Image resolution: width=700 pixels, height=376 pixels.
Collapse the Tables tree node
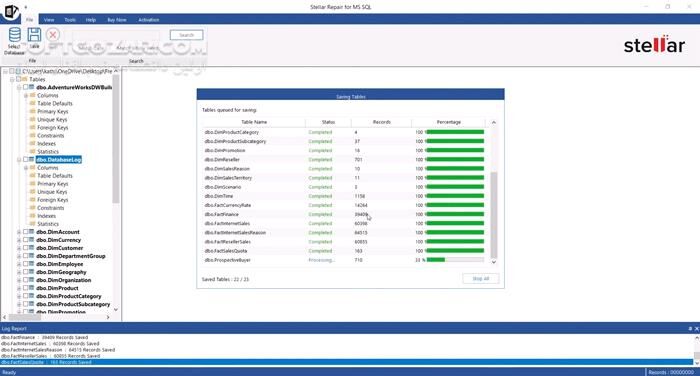(12, 79)
